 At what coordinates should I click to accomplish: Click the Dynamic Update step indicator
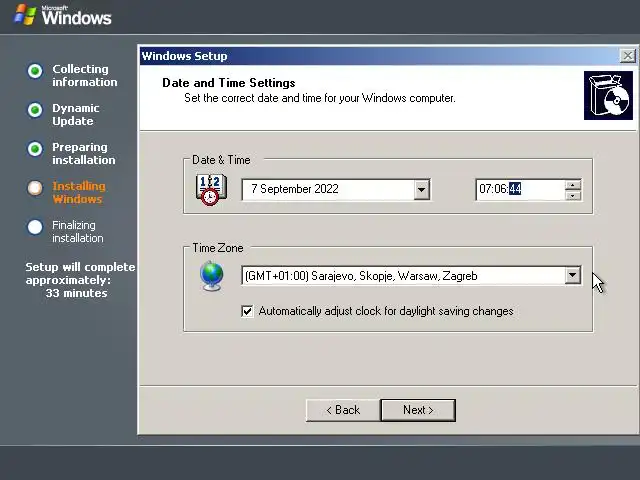coord(35,110)
